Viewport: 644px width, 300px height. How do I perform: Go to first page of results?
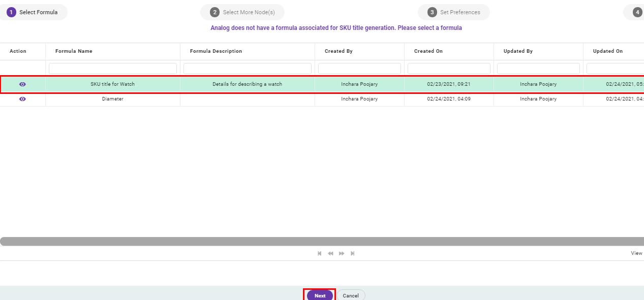(x=320, y=253)
